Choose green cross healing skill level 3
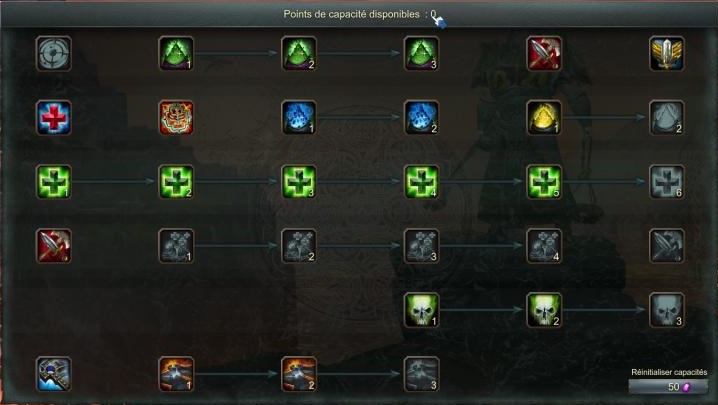The width and height of the screenshot is (718, 405). click(x=299, y=182)
